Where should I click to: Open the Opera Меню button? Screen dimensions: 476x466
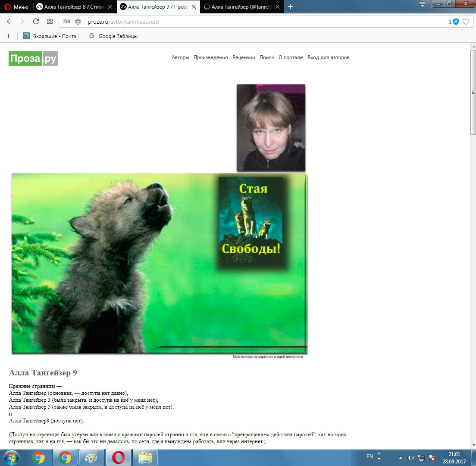click(16, 7)
